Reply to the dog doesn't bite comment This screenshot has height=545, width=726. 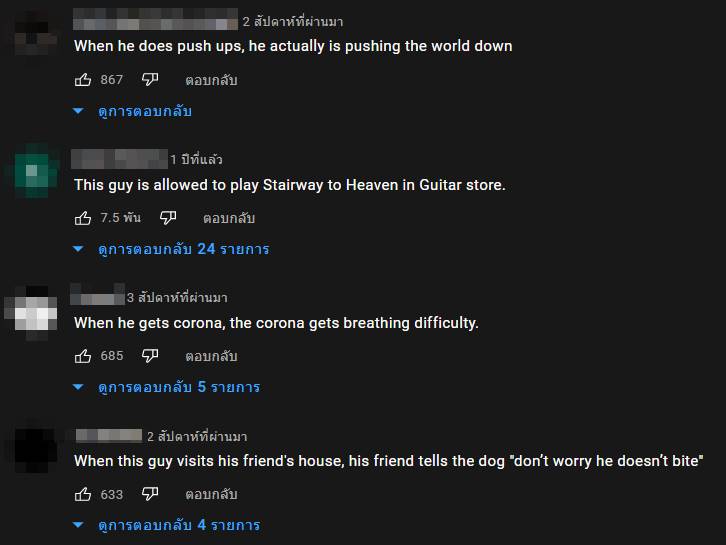211,493
